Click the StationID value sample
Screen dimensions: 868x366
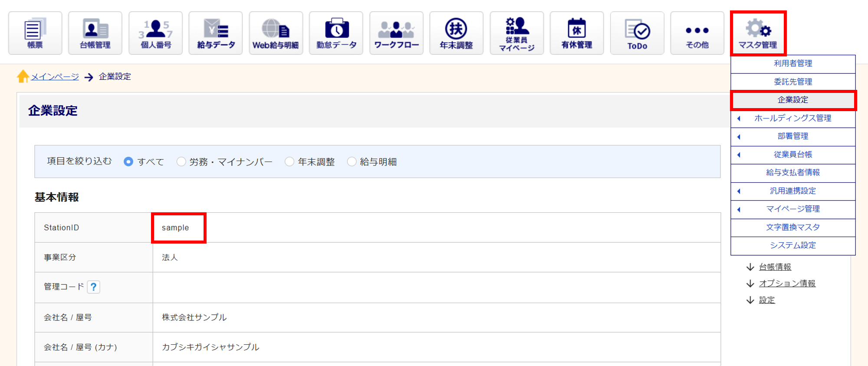point(175,228)
